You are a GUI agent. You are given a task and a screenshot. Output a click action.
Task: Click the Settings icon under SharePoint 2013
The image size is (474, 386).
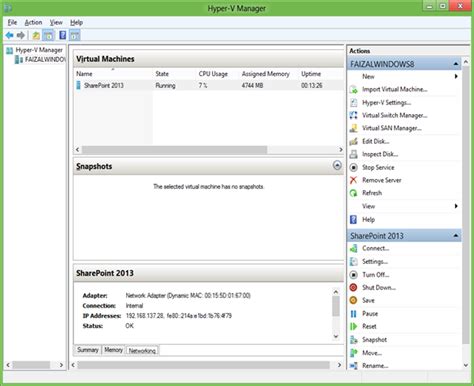pos(353,262)
